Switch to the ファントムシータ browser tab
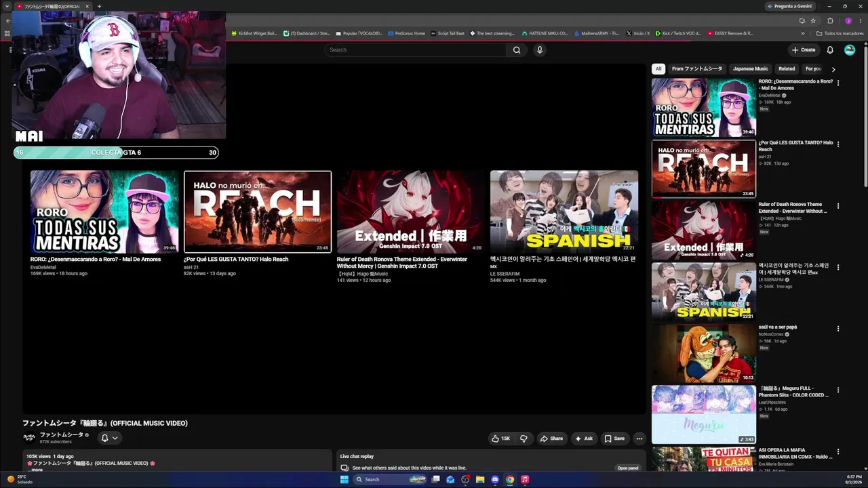 (x=54, y=6)
